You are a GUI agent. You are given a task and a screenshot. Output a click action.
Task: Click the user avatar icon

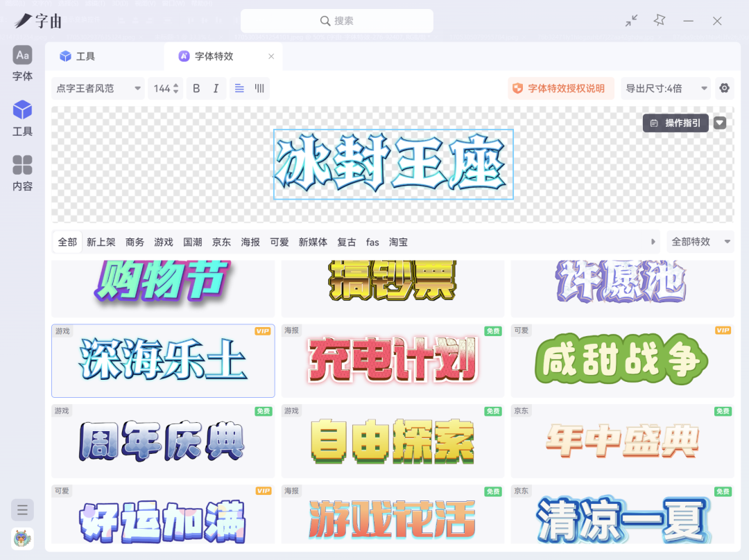pos(22,539)
